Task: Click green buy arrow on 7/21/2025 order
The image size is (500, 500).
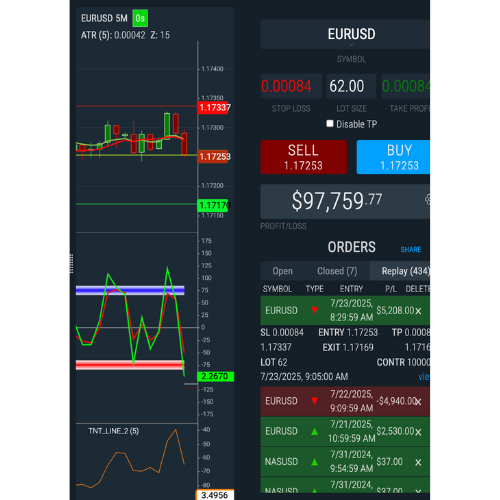Action: pyautogui.click(x=314, y=432)
